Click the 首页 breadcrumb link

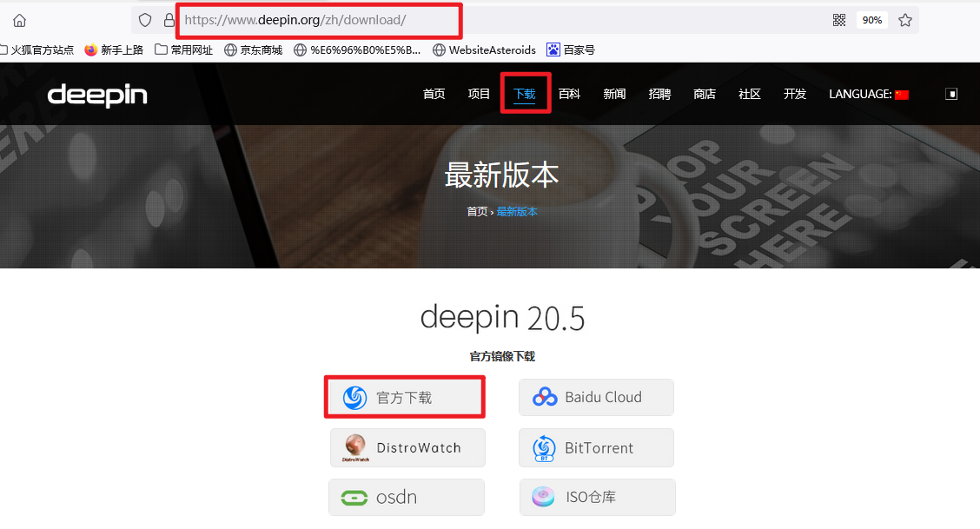[x=477, y=212]
